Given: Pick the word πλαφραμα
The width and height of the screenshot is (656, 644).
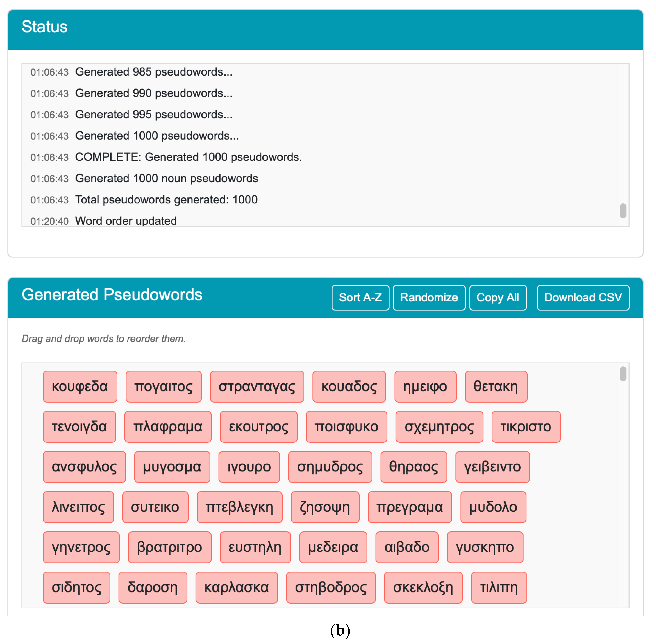Looking at the screenshot, I should click(x=168, y=427).
